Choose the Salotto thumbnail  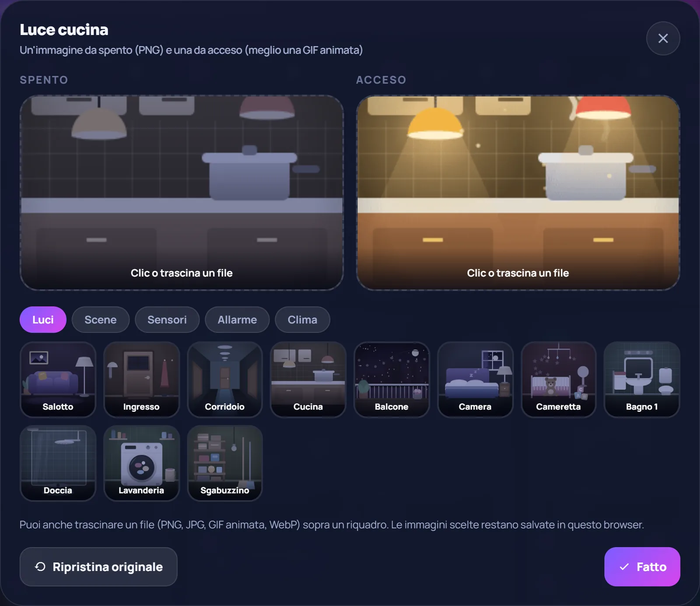58,379
